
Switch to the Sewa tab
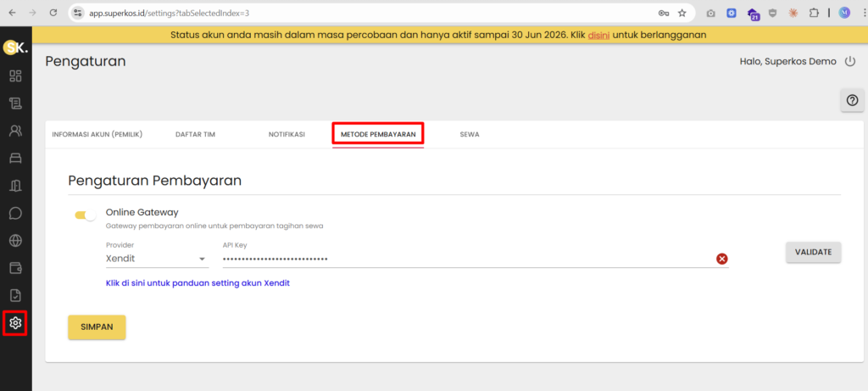point(470,135)
